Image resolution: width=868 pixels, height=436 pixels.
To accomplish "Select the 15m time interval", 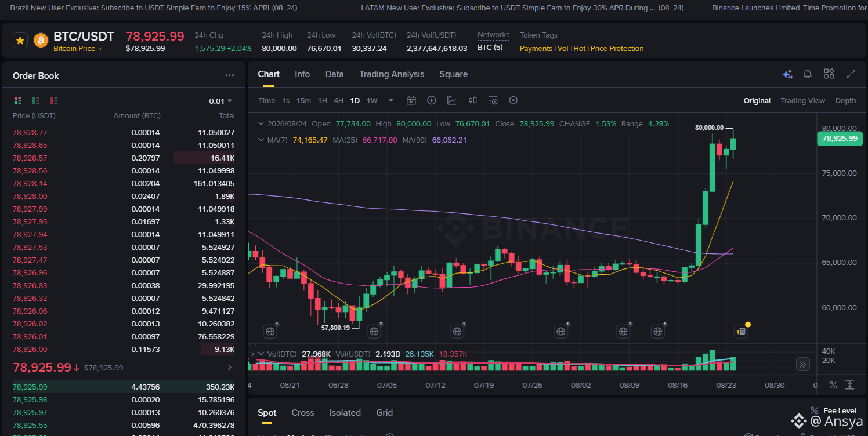I will pos(303,101).
